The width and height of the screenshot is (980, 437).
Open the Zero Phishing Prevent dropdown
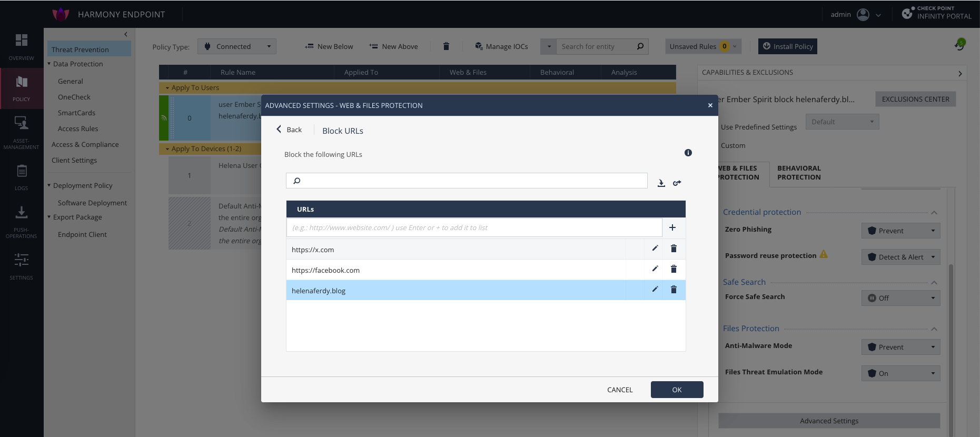click(900, 231)
